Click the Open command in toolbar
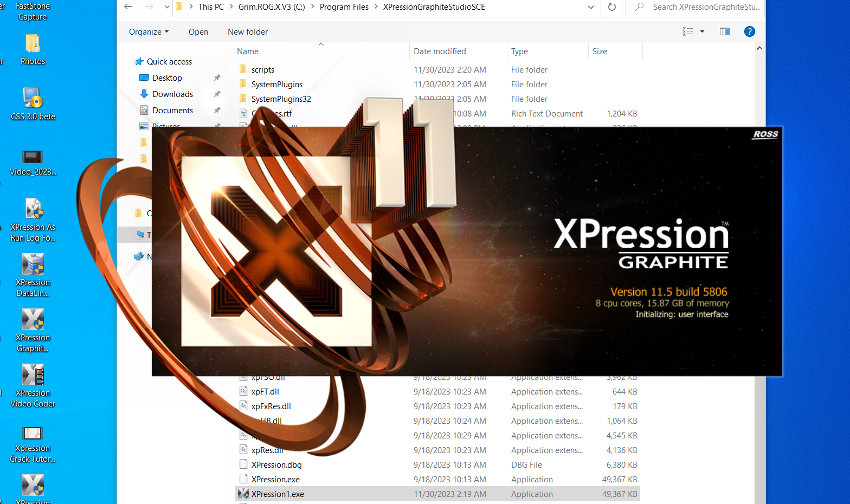The height and width of the screenshot is (504, 850). click(x=198, y=32)
